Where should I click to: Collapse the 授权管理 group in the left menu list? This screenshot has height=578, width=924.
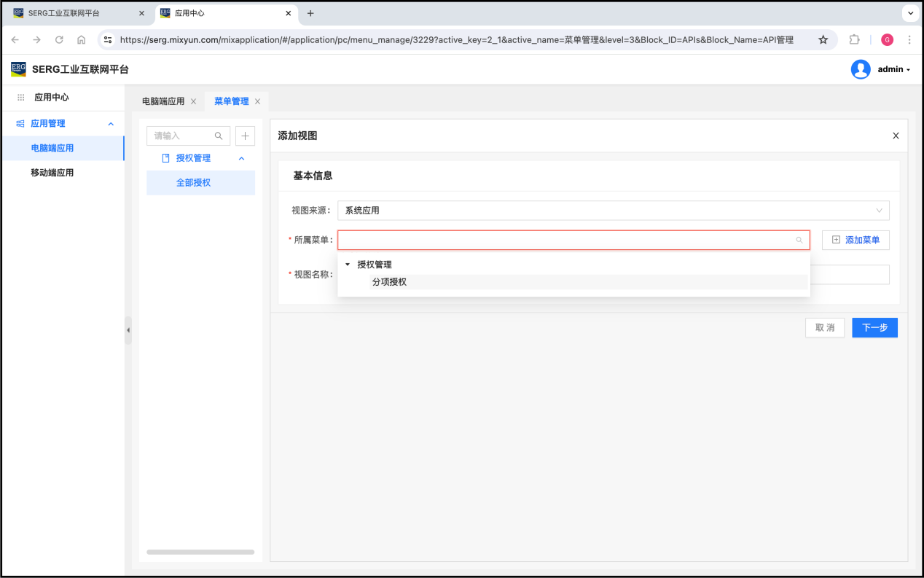click(242, 158)
